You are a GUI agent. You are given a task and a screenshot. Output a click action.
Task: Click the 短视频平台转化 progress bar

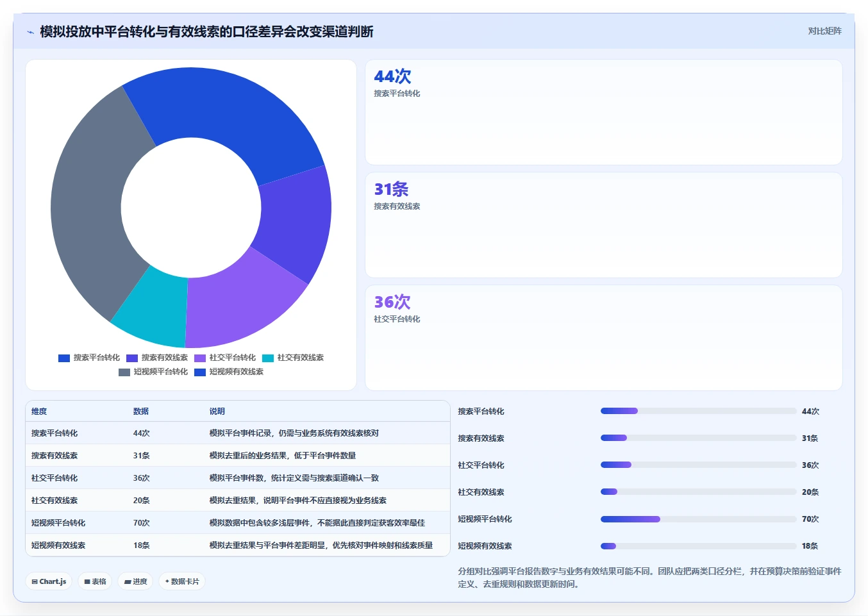699,519
